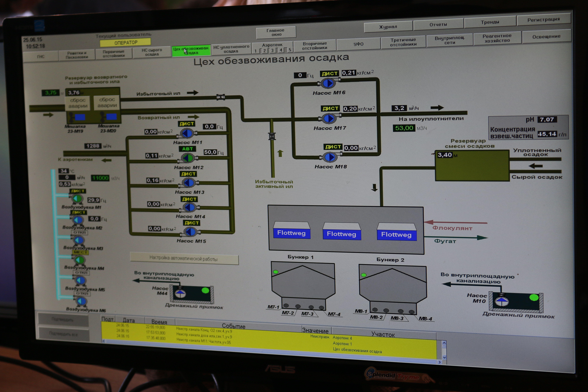Click the third Flottweg centrifuge
The width and height of the screenshot is (588, 392).
pos(397,232)
